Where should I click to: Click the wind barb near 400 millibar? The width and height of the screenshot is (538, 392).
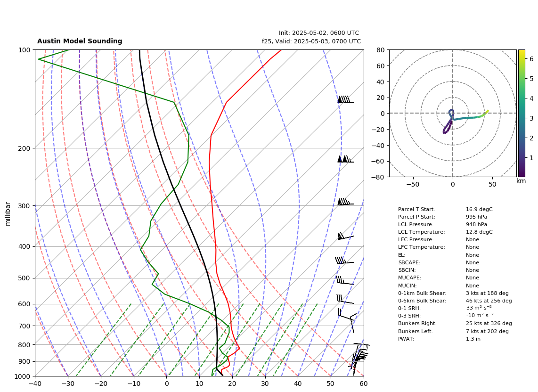coord(345,236)
